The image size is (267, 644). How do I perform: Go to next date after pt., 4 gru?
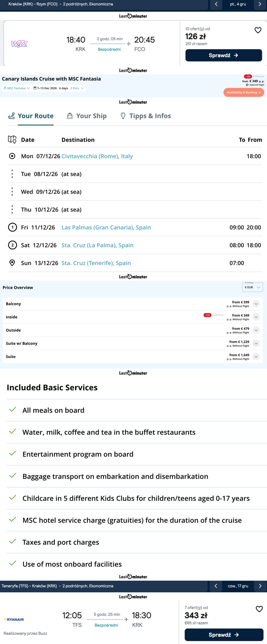[x=260, y=4]
